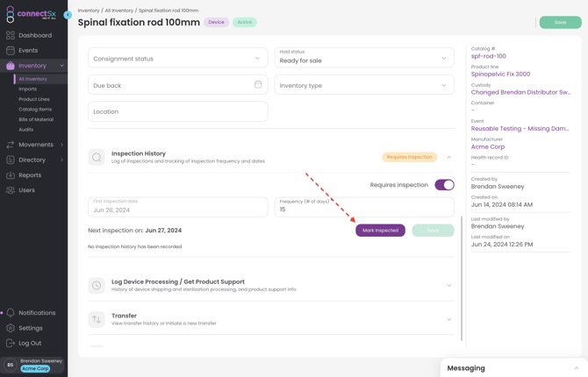Select Catalog Items in Inventory submenu
Screen dimensions: 588x377
tap(35, 110)
